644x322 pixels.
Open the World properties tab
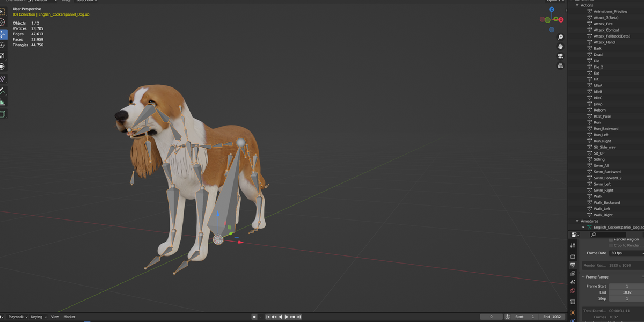(x=573, y=291)
